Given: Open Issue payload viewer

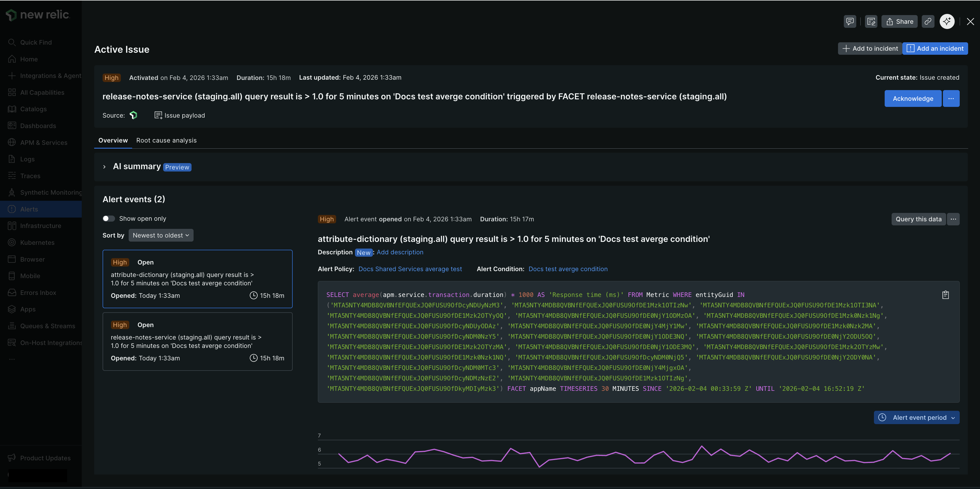Looking at the screenshot, I should click(180, 115).
